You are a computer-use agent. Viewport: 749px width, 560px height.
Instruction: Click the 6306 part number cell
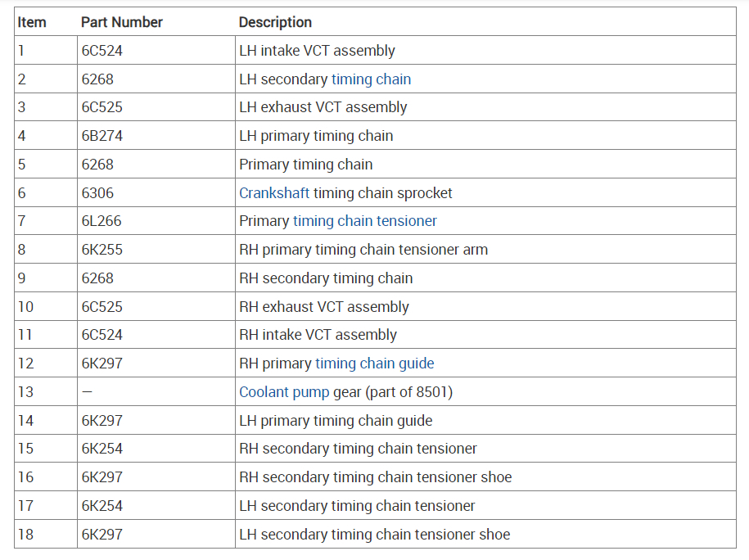[98, 193]
